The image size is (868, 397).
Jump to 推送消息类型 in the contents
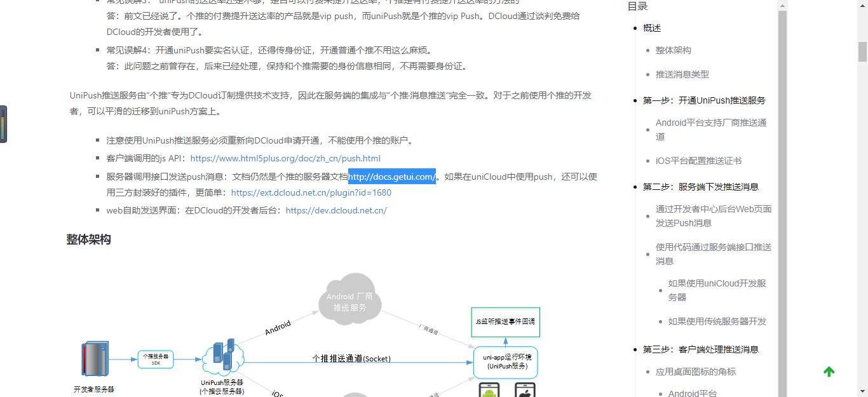[682, 74]
